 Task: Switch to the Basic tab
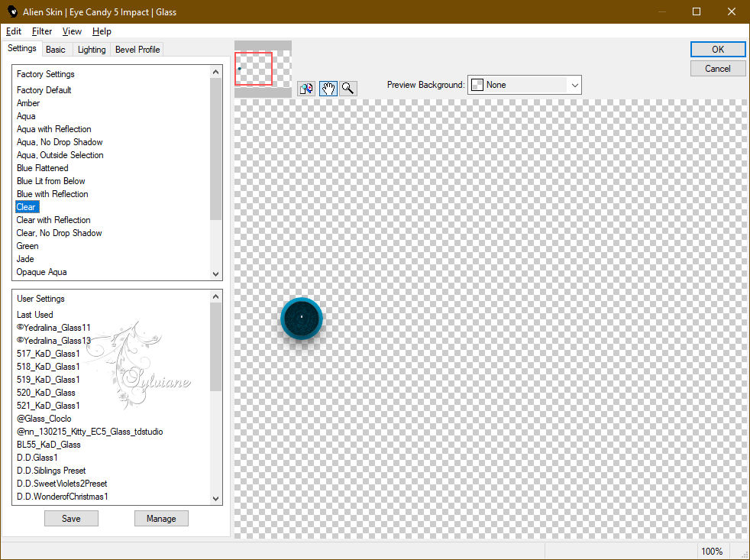pos(56,50)
